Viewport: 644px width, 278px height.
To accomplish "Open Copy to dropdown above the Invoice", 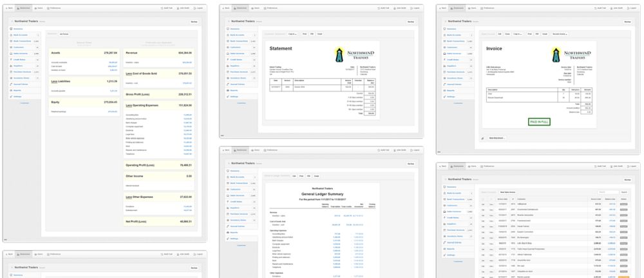I will (x=517, y=34).
